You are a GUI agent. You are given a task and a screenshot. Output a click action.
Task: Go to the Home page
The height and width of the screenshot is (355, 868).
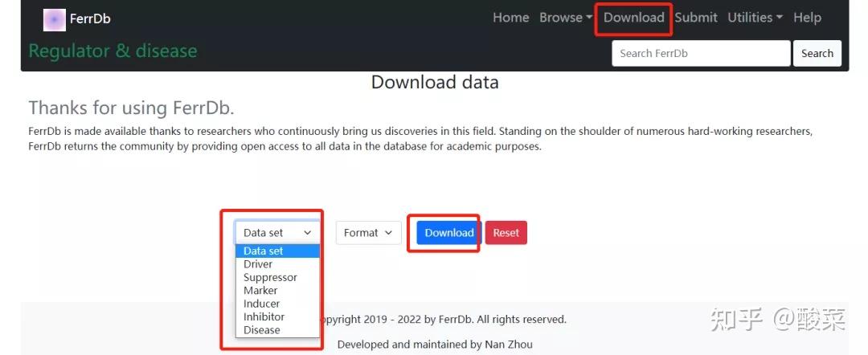tap(510, 18)
